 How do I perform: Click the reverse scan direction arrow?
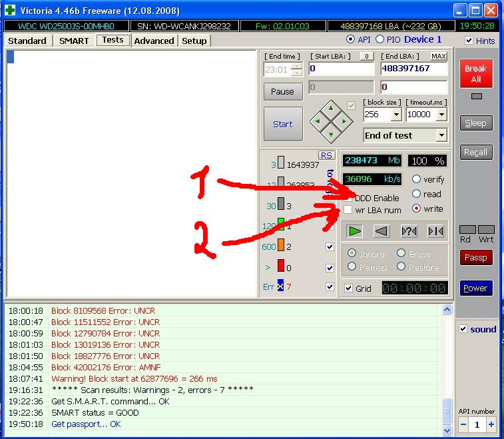coord(381,231)
